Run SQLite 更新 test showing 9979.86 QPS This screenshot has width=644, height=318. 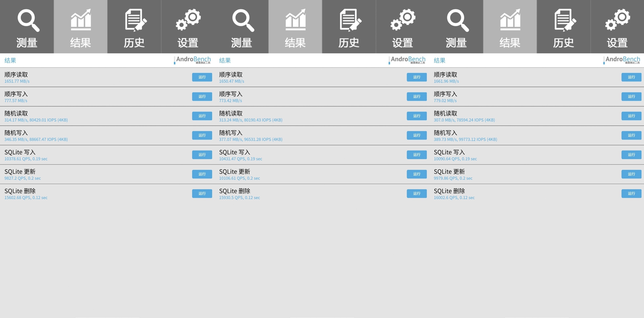pos(631,174)
